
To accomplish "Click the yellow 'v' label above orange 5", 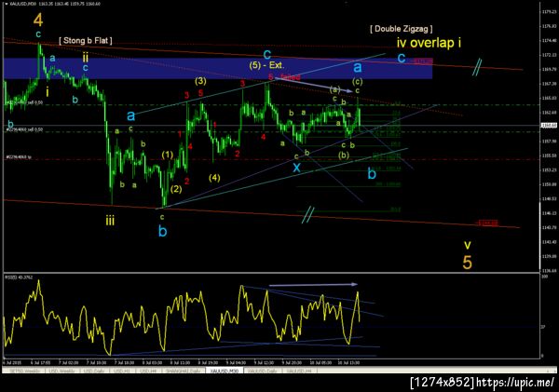I will coord(468,245).
